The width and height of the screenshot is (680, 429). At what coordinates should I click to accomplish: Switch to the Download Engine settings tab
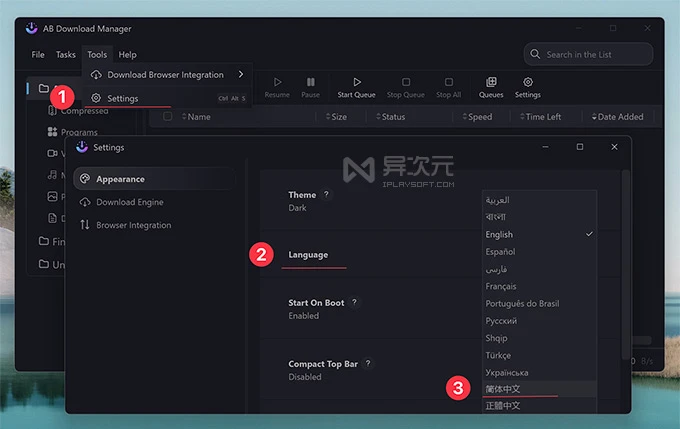coord(154,202)
